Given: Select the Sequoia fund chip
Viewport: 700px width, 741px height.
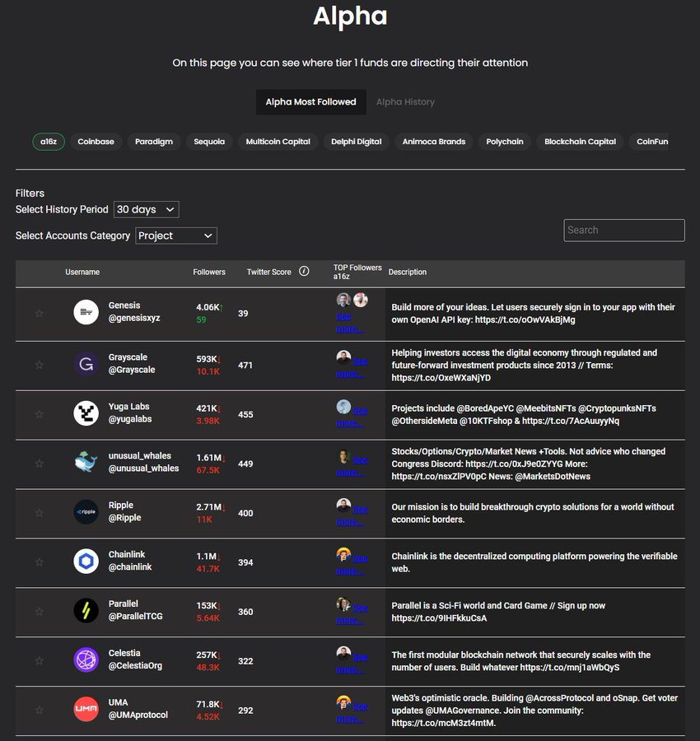Looking at the screenshot, I should pyautogui.click(x=209, y=142).
